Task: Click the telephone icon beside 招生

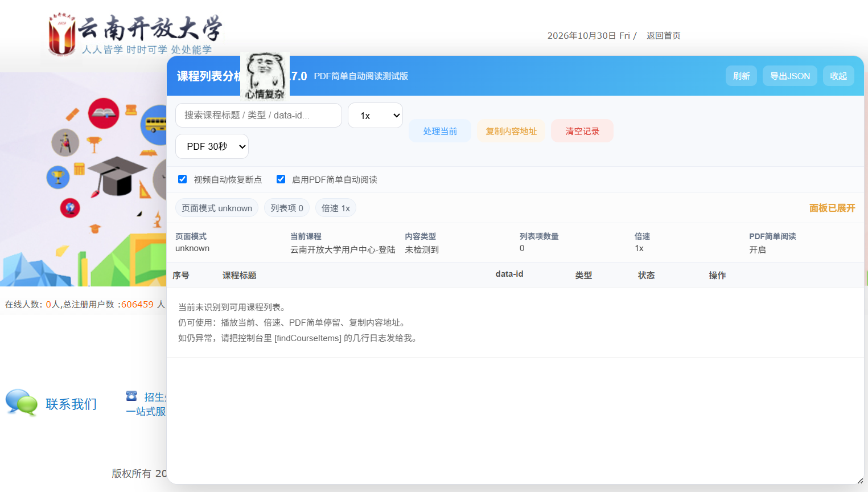Action: pyautogui.click(x=131, y=396)
